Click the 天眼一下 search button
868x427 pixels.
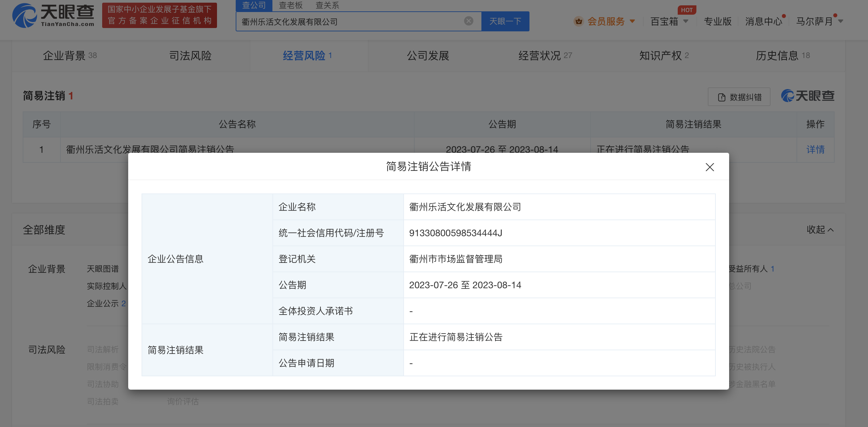click(x=505, y=21)
